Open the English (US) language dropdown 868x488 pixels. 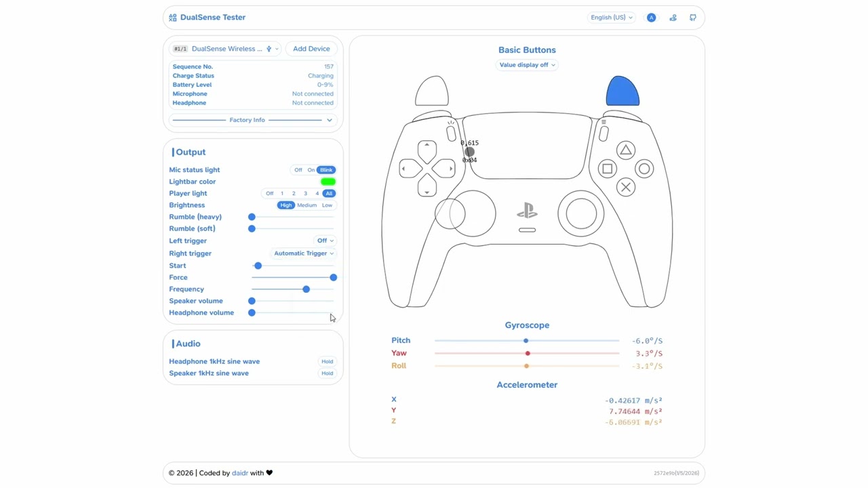click(x=611, y=18)
